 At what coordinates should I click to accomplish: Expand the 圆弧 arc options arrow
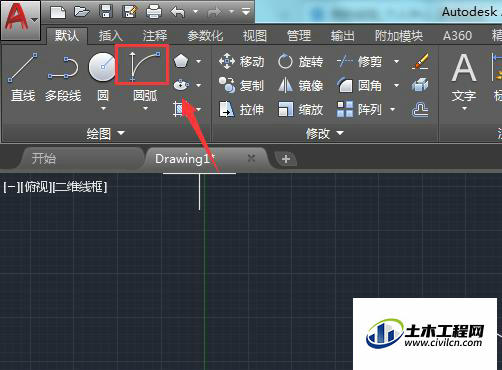point(145,108)
